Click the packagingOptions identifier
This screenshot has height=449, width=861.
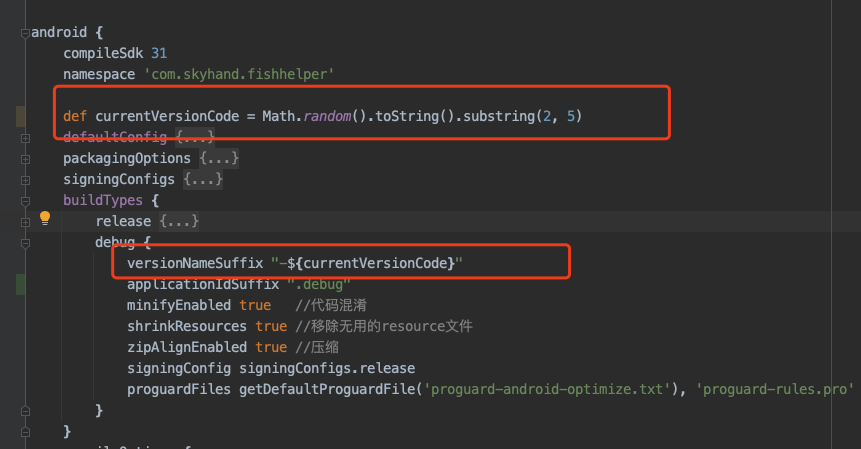127,158
